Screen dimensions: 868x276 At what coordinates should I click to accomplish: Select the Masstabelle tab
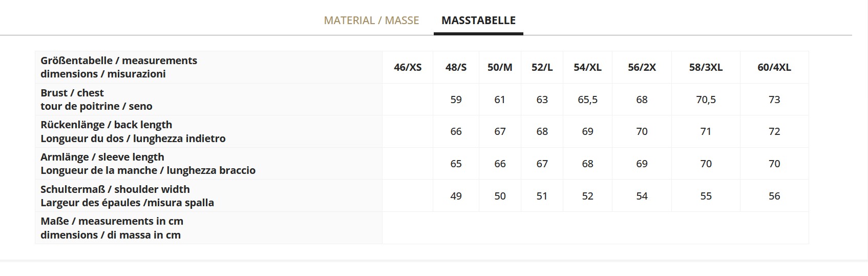point(478,21)
